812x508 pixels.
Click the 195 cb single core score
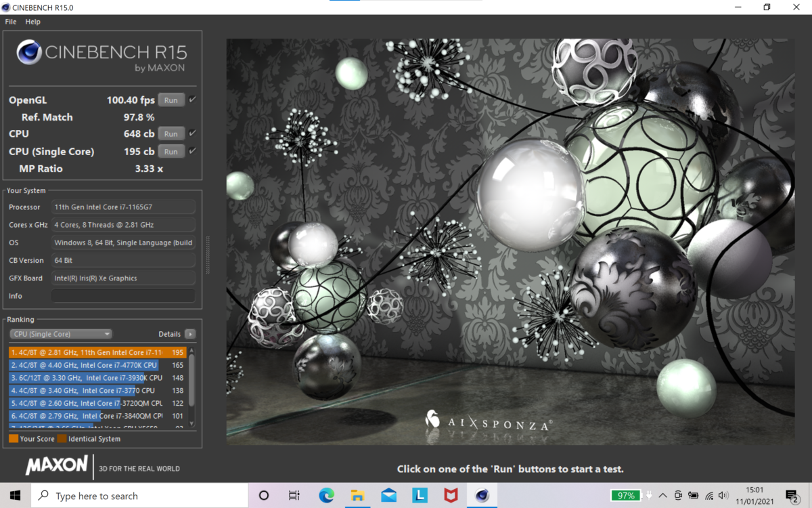pyautogui.click(x=139, y=152)
